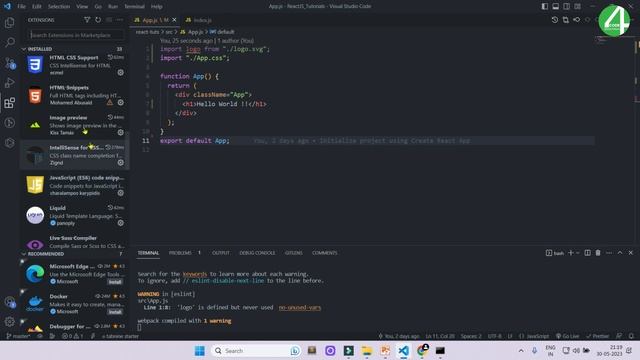This screenshot has width=640, height=360.
Task: Open Windows Start button
Action: pos(200,351)
